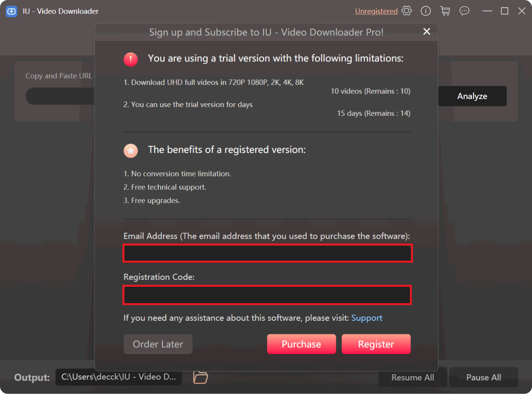The height and width of the screenshot is (394, 532).
Task: Open the Support link
Action: (367, 318)
